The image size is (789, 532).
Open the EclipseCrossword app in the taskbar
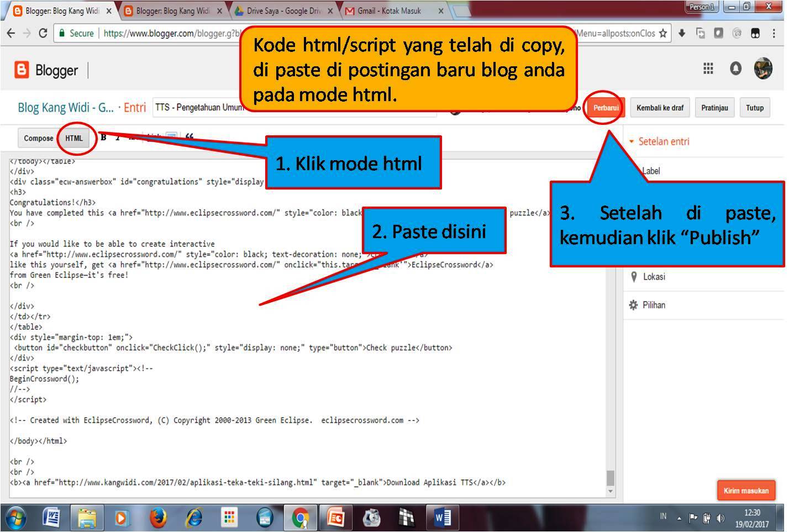[x=407, y=518]
